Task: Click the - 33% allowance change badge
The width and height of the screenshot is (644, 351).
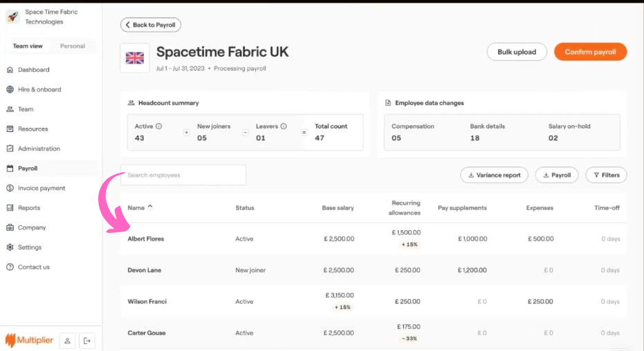Action: (409, 339)
